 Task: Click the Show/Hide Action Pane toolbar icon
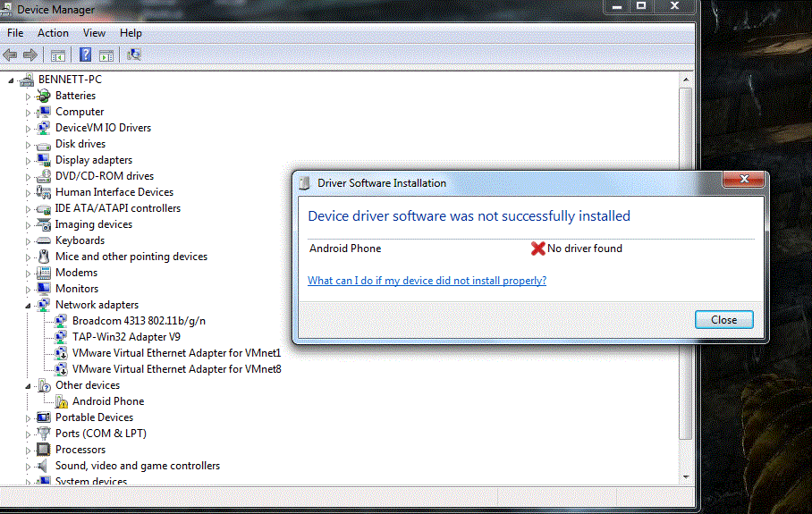pos(106,55)
